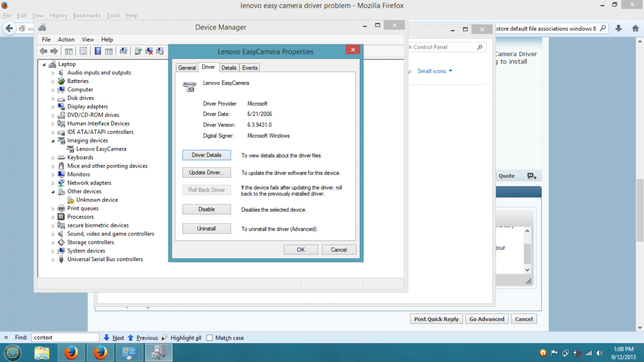Collapse the Other devices node
The width and height of the screenshot is (644, 362).
53,192
